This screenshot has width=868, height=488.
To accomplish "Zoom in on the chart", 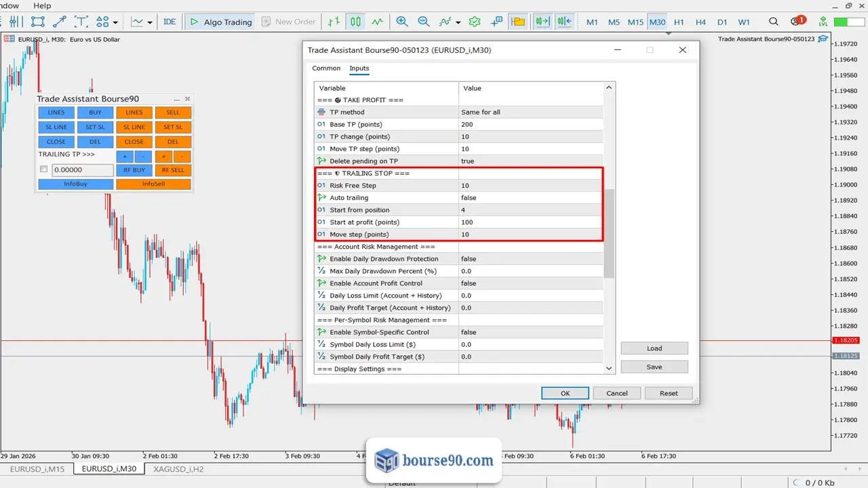I will coord(402,22).
